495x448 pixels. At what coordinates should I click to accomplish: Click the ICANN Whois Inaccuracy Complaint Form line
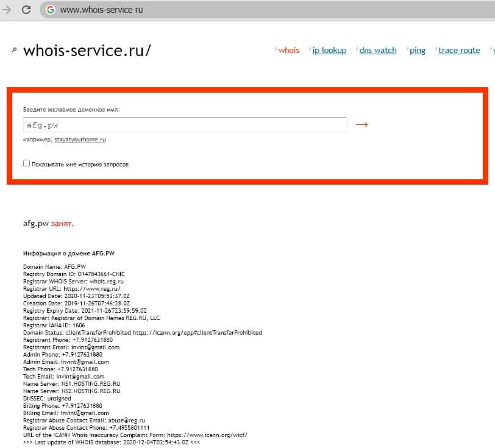coord(135,435)
